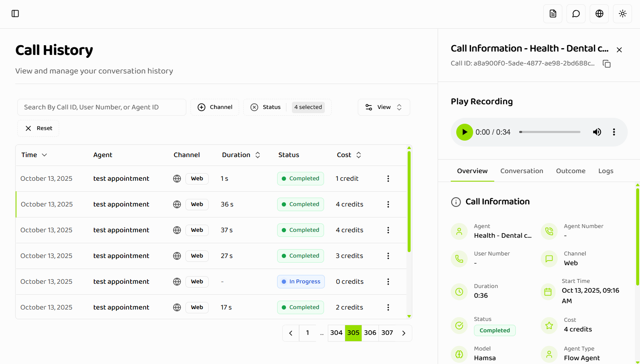640x364 pixels.
Task: Open row options for the In Progress call
Action: click(x=388, y=281)
